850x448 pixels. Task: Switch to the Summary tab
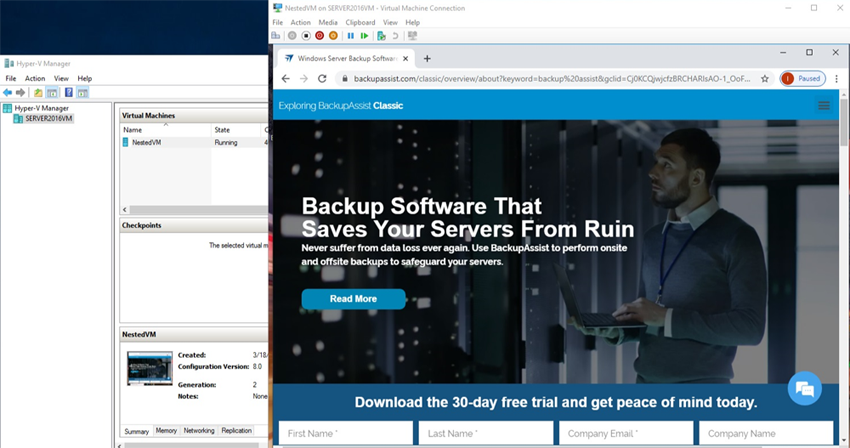point(137,431)
